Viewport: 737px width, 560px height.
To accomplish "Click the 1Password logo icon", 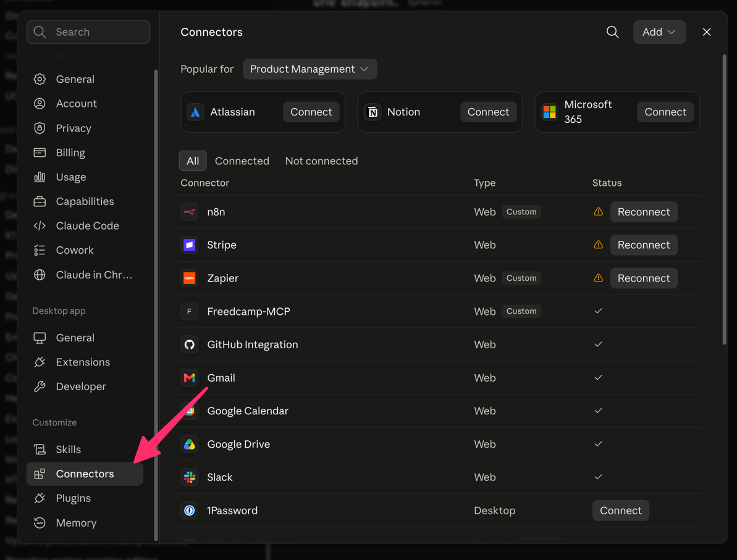I will 190,510.
